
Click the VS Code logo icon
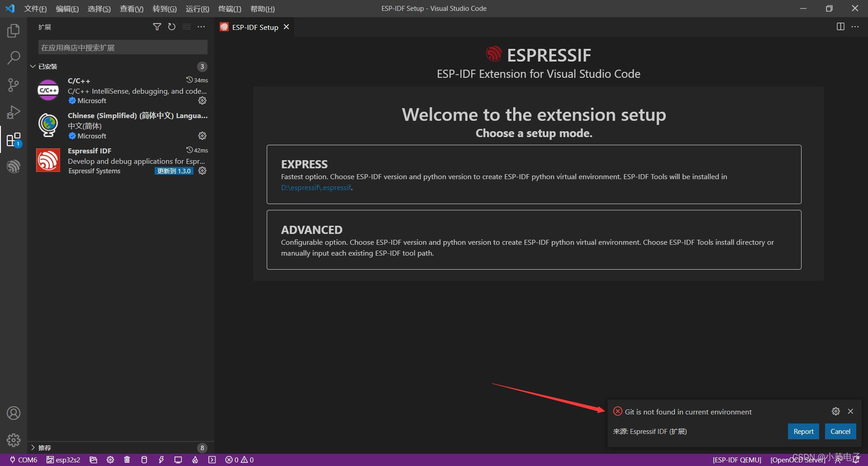pos(10,8)
